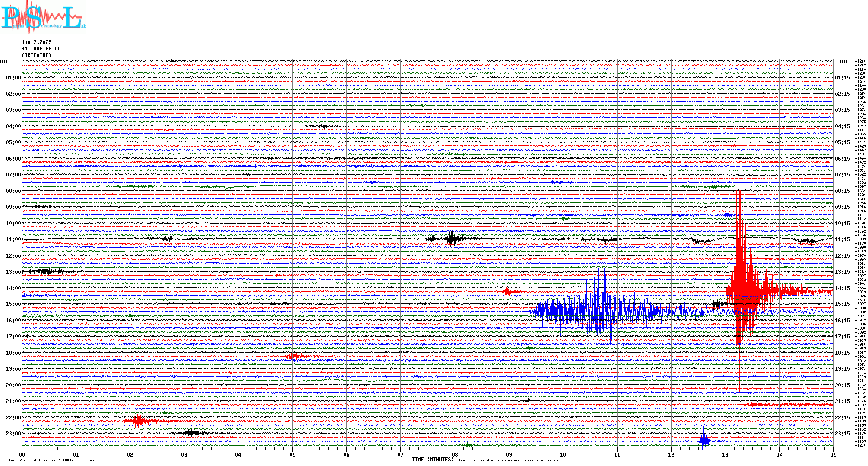Click minute tick label 03 on bottom axis
The image size is (868, 466).
pyautogui.click(x=184, y=454)
